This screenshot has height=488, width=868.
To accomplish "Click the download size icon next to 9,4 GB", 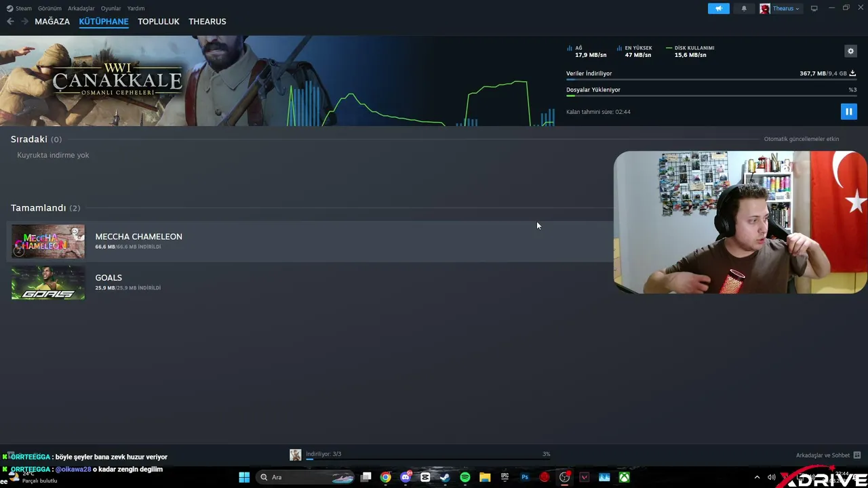I will pos(852,73).
